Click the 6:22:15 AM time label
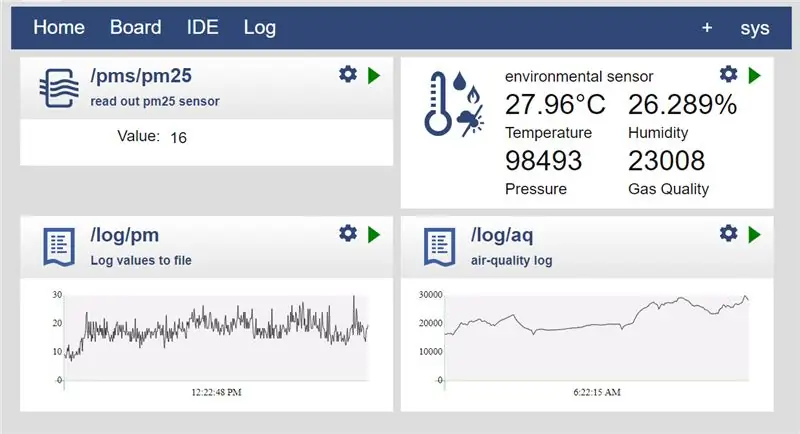800x434 pixels. click(597, 392)
